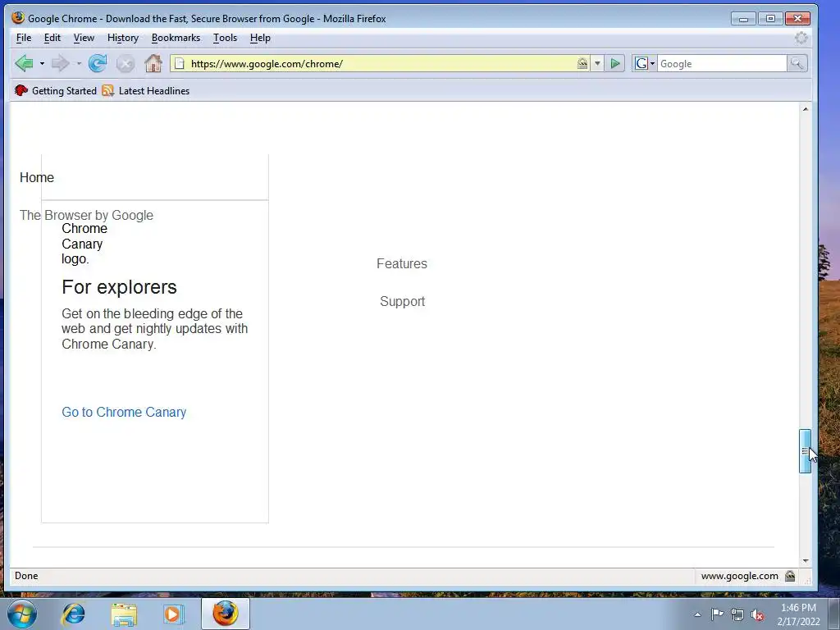Open the Help menu
Viewport: 840px width, 630px height.
[260, 38]
